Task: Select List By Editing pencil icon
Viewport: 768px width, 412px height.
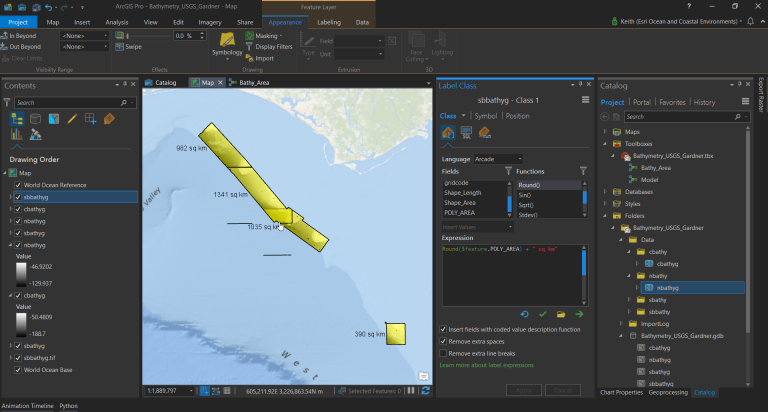Action: point(72,119)
